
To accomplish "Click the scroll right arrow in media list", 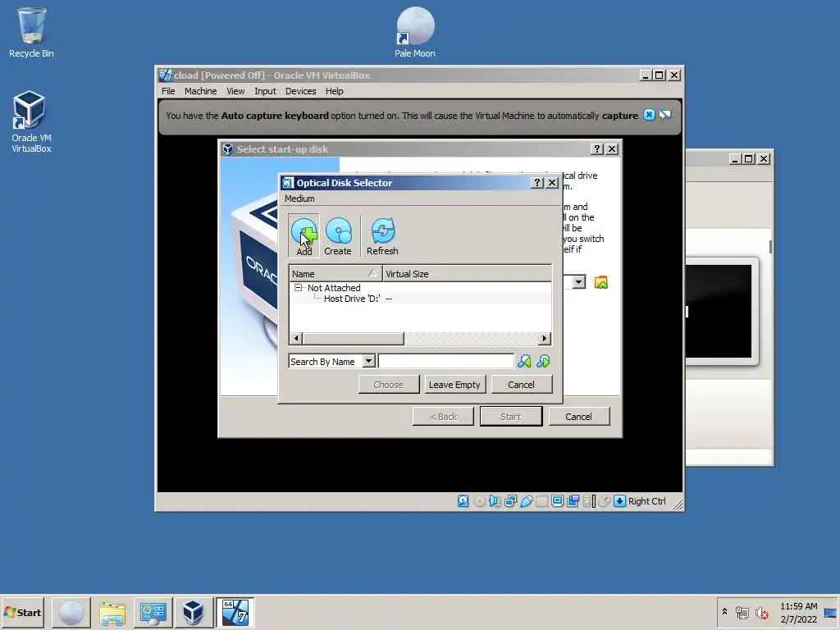I will click(x=545, y=339).
